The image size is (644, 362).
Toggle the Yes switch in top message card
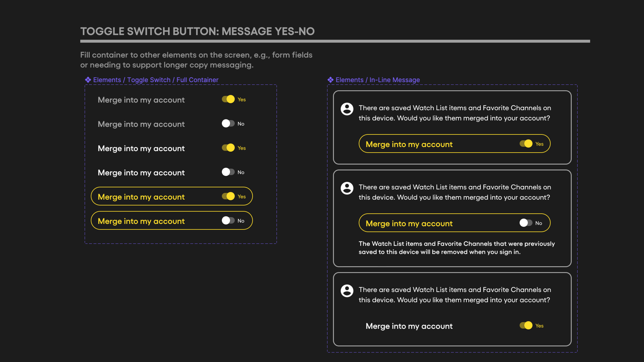[x=526, y=144]
